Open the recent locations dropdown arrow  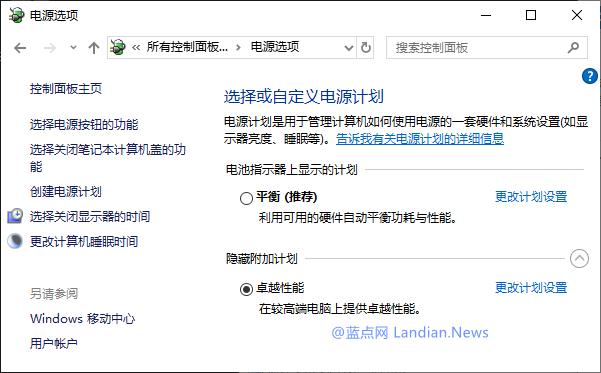73,48
